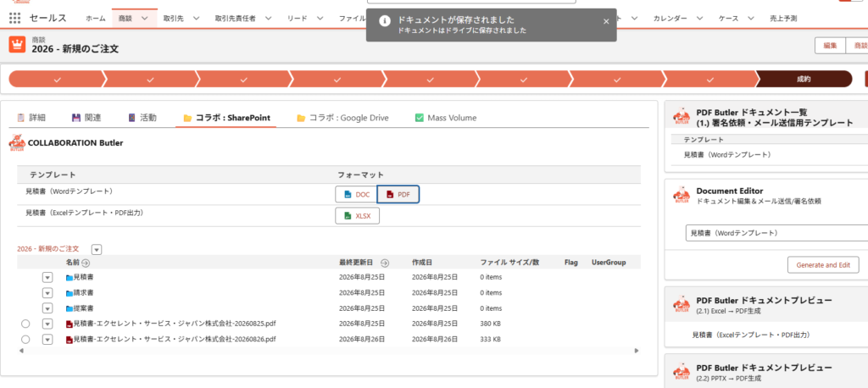Image resolution: width=868 pixels, height=388 pixels.
Task: Switch to the コラボ : Google Drive tab
Action: [342, 118]
